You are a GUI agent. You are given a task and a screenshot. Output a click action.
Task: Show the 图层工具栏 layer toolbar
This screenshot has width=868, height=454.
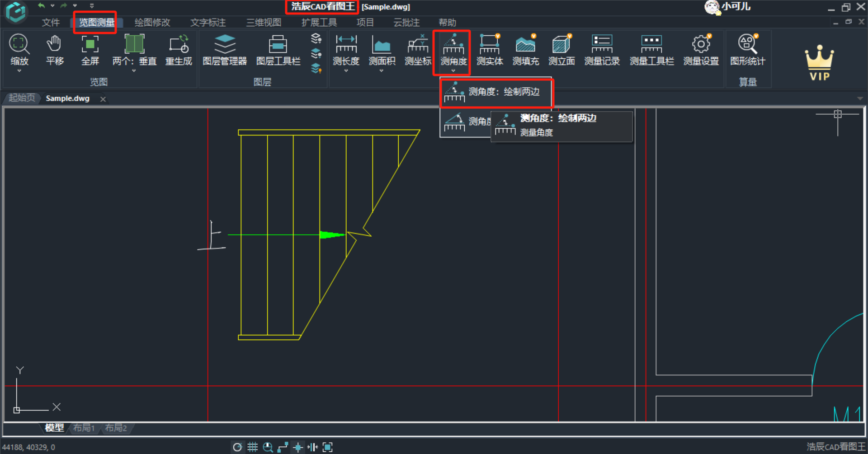(278, 49)
